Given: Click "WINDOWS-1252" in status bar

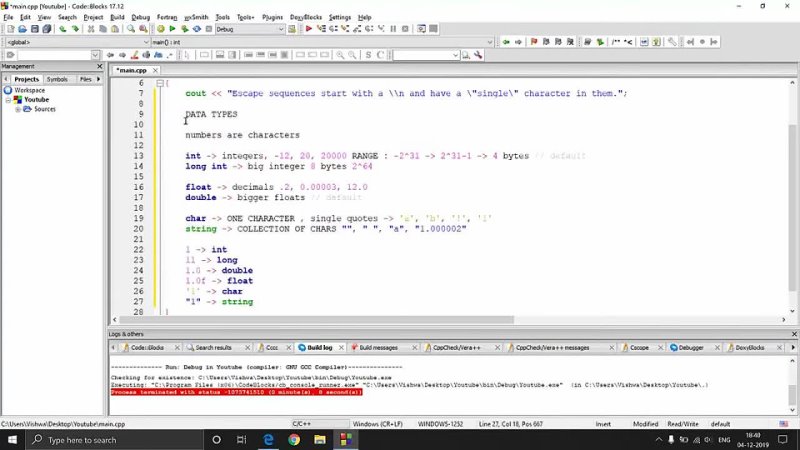Looking at the screenshot, I should pos(440,424).
